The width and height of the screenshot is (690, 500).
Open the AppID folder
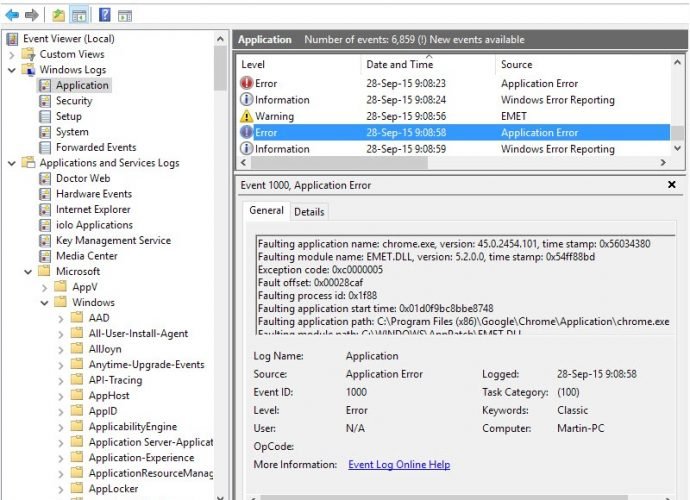pyautogui.click(x=103, y=411)
